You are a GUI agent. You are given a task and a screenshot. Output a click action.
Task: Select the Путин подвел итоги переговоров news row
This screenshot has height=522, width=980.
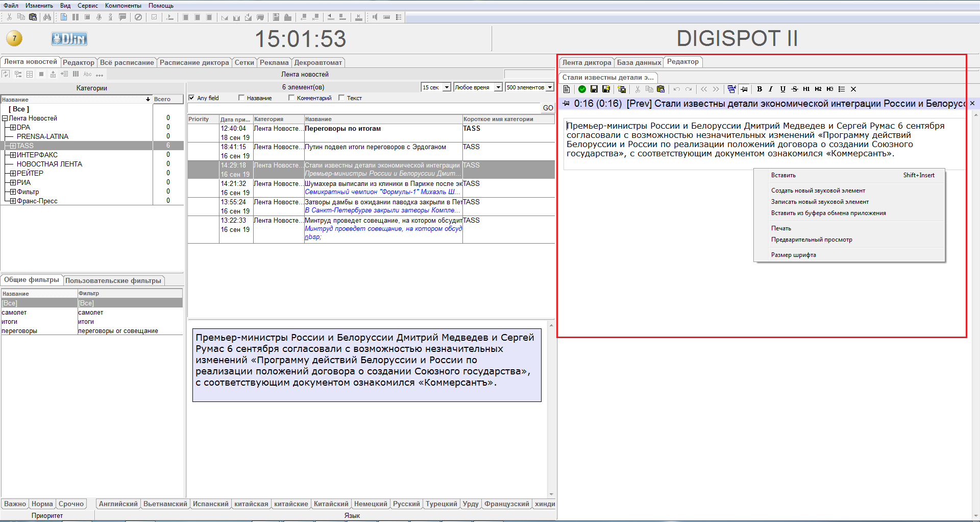371,151
